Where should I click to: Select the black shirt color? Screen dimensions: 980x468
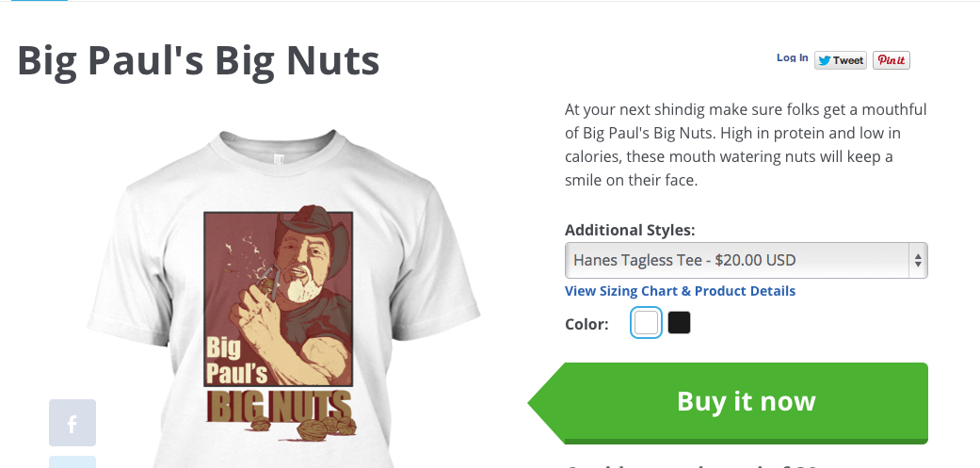click(x=679, y=323)
